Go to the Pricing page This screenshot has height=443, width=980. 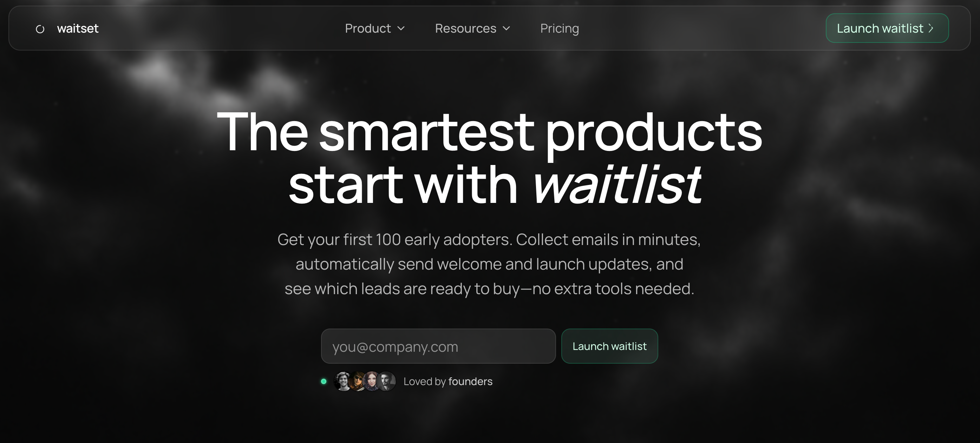tap(559, 28)
